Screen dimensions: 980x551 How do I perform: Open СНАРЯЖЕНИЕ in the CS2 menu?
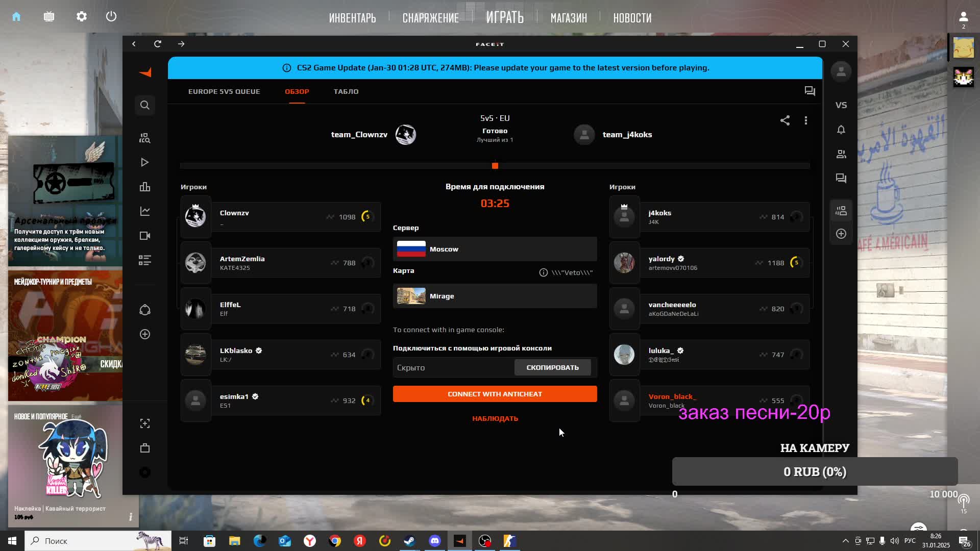[431, 18]
